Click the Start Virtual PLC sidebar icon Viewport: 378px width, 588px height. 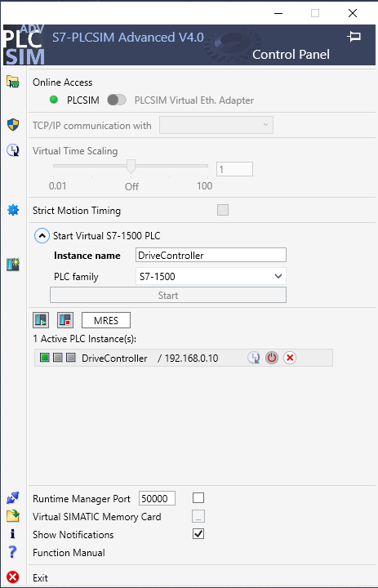click(13, 265)
